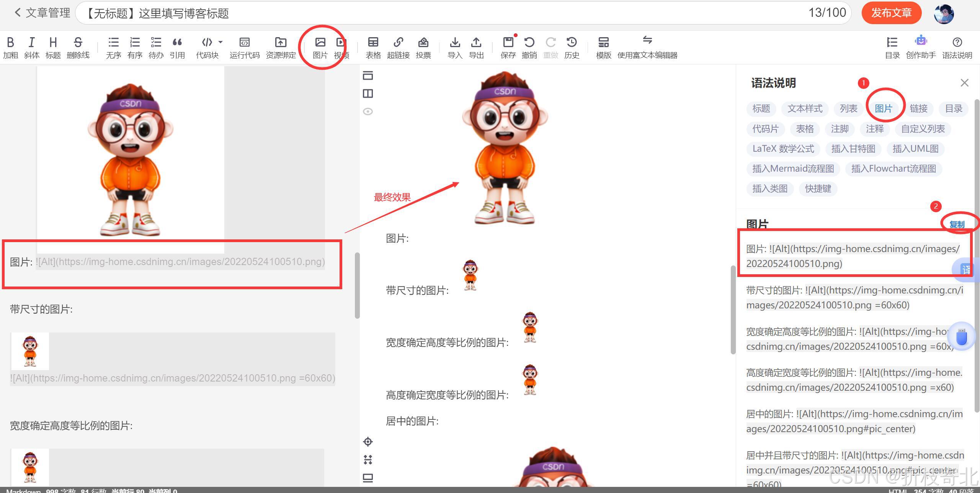Open the 代码块 dropdown arrow
This screenshot has width=980, height=493.
click(x=220, y=42)
